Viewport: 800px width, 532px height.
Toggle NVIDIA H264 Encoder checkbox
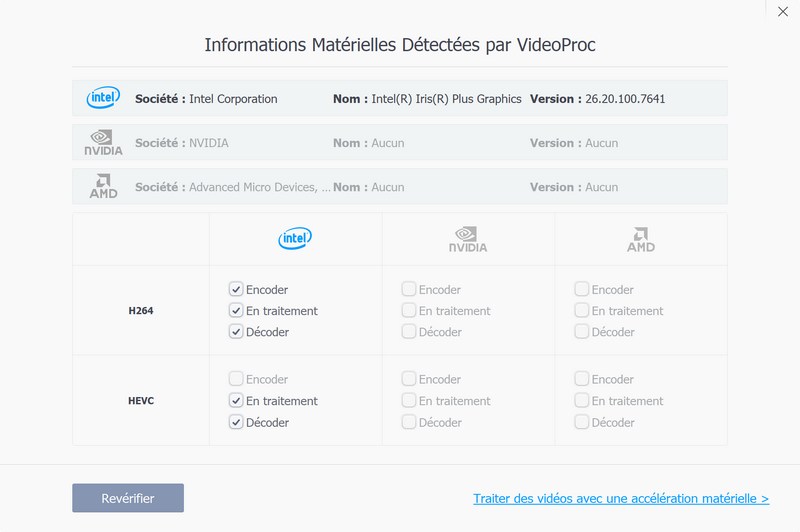tap(409, 289)
